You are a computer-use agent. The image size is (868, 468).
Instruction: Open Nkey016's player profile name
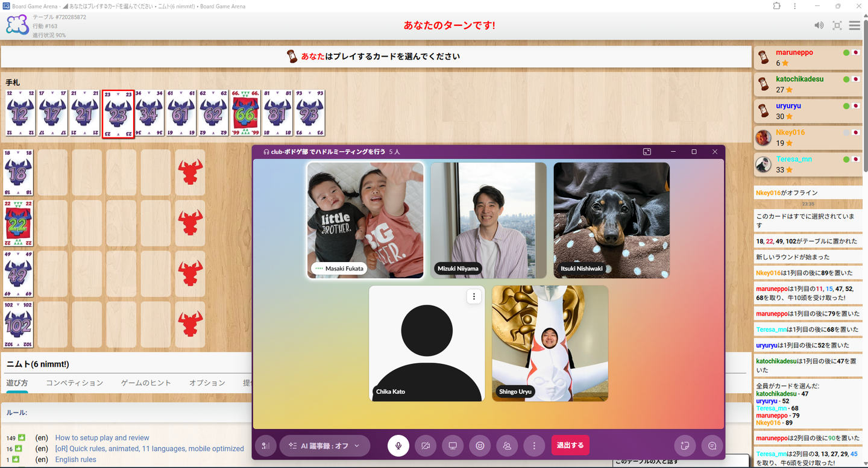pyautogui.click(x=790, y=133)
